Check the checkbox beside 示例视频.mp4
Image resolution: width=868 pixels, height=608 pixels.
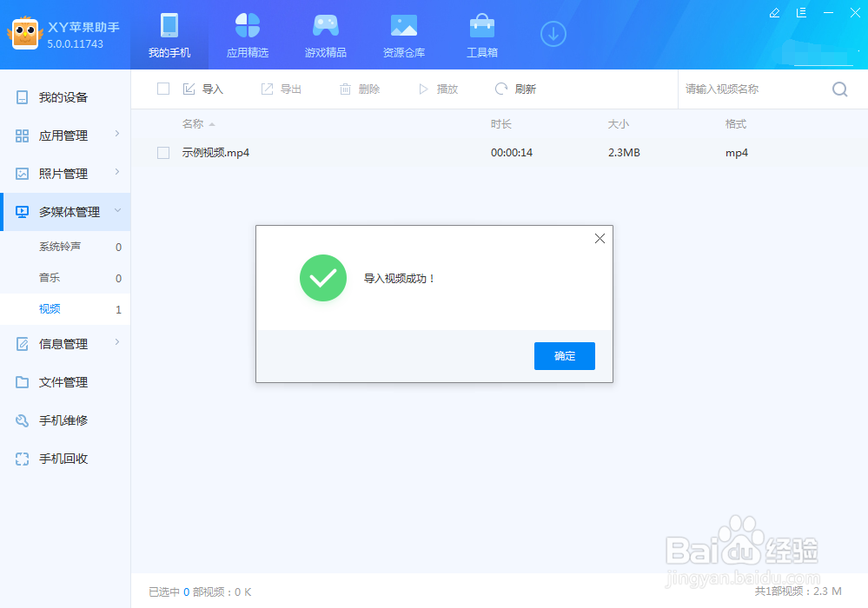pyautogui.click(x=162, y=152)
